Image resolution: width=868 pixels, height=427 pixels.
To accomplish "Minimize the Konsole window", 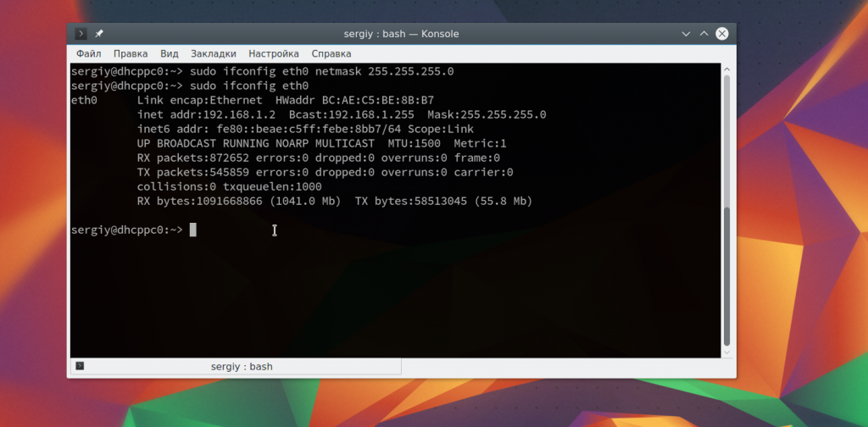I will [686, 34].
